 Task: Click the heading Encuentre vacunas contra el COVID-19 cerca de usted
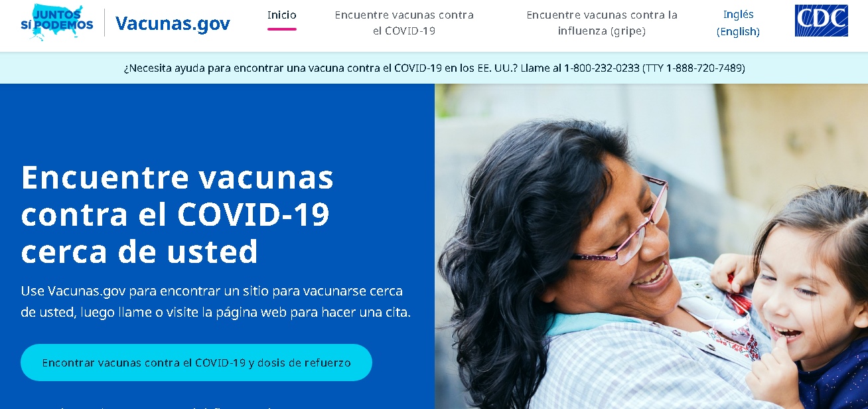(177, 214)
